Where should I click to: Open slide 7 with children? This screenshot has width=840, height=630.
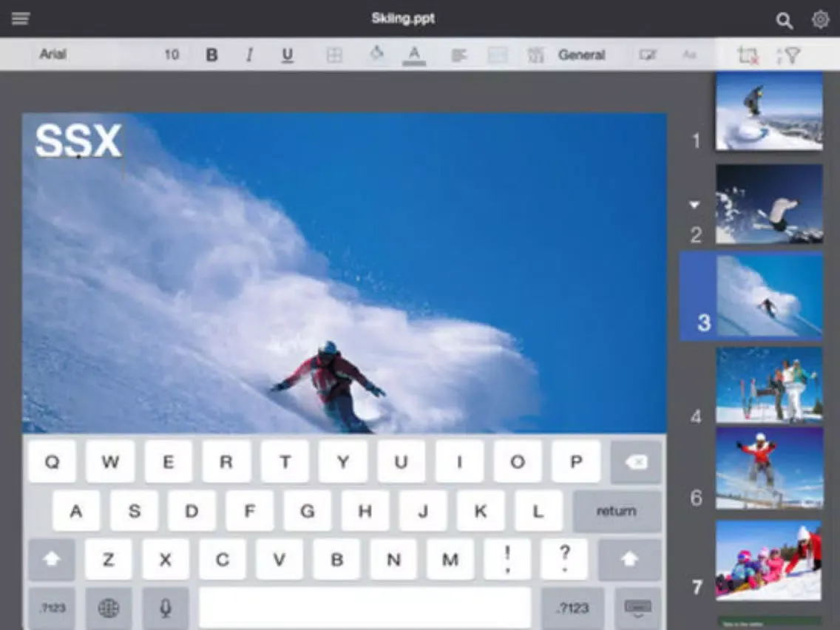click(769, 560)
